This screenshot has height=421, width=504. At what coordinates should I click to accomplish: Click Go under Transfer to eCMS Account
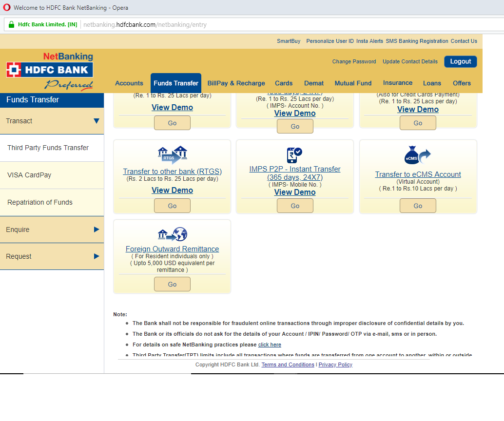click(418, 206)
